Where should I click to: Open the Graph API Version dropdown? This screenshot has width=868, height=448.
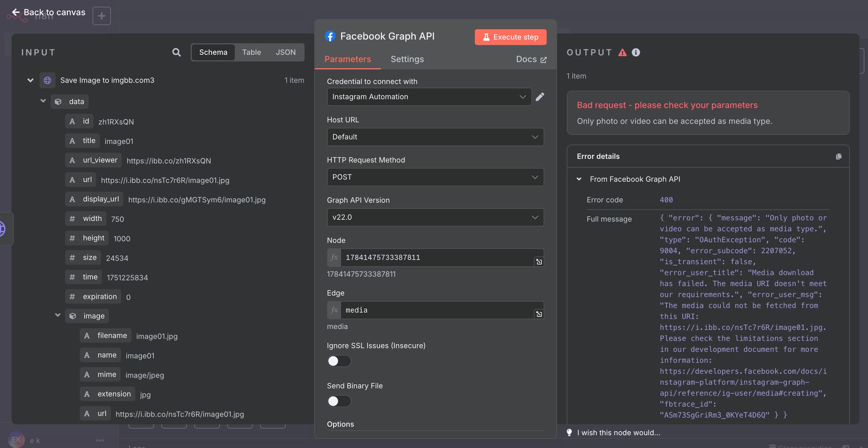[435, 217]
